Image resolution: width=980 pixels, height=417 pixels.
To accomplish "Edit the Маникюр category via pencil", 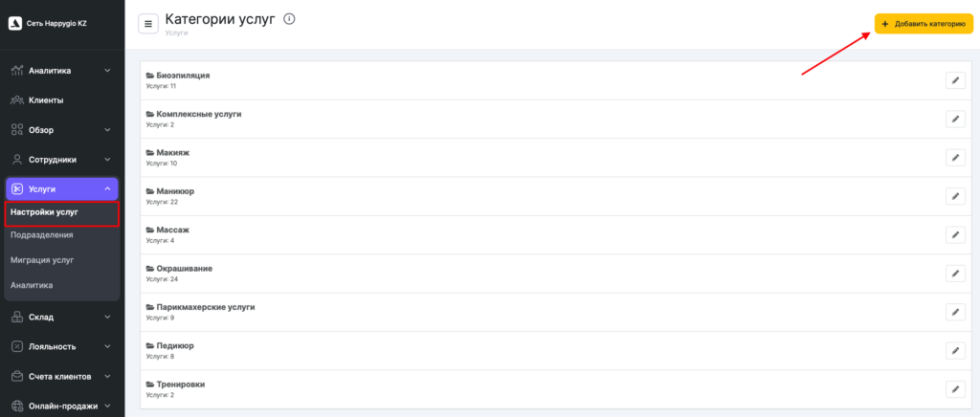I will (x=954, y=196).
